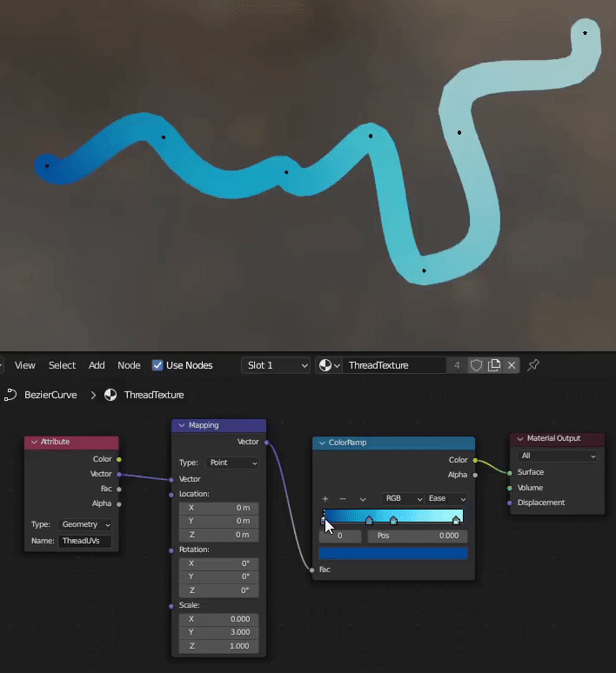This screenshot has width=616, height=673.
Task: Open the Slot 1 dropdown
Action: [x=275, y=365]
